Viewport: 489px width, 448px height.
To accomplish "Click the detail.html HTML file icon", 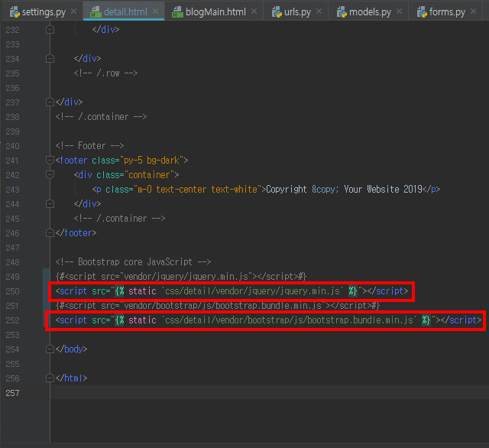I will coord(96,12).
